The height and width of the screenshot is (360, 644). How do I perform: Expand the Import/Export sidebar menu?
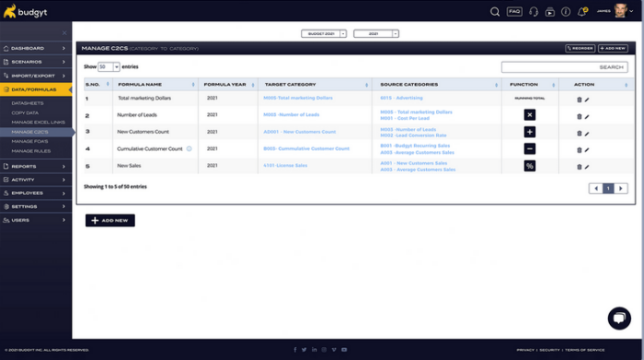[x=36, y=75]
